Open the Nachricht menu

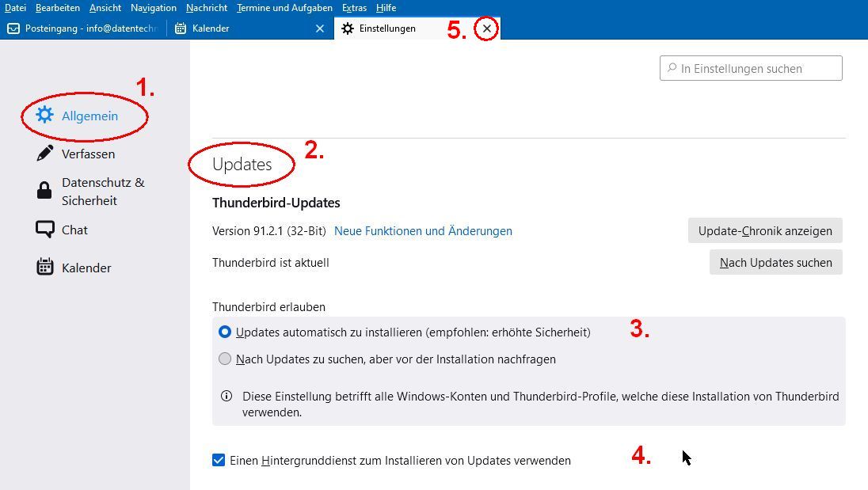(207, 8)
